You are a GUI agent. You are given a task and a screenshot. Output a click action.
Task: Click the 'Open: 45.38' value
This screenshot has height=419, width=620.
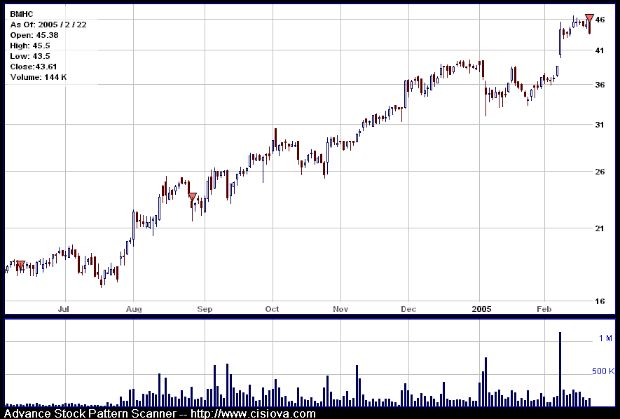point(34,35)
